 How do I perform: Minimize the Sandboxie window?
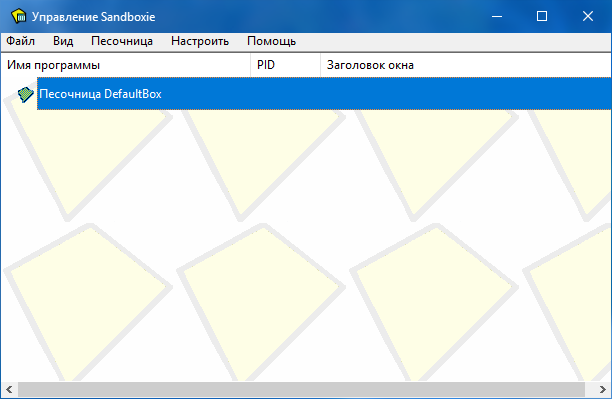pos(497,16)
